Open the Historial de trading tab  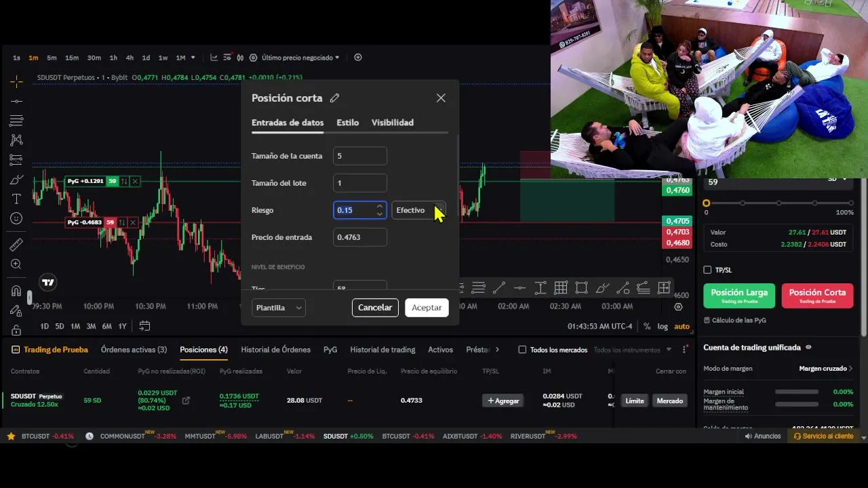click(382, 350)
